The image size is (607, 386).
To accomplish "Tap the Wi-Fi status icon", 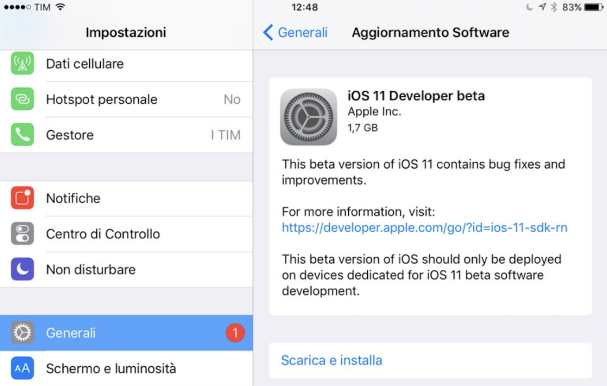I will click(60, 7).
